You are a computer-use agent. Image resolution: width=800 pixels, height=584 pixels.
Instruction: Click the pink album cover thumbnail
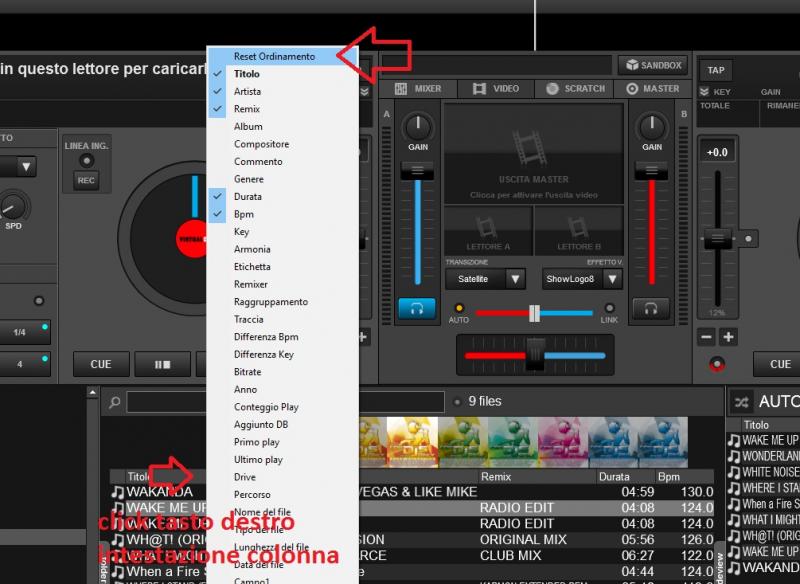click(x=562, y=442)
